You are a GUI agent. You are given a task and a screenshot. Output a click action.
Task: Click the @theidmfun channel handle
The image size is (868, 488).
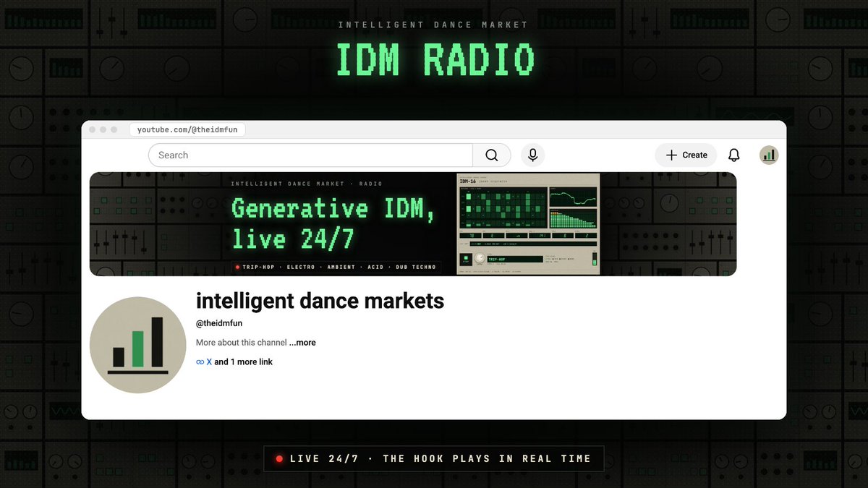click(x=219, y=323)
